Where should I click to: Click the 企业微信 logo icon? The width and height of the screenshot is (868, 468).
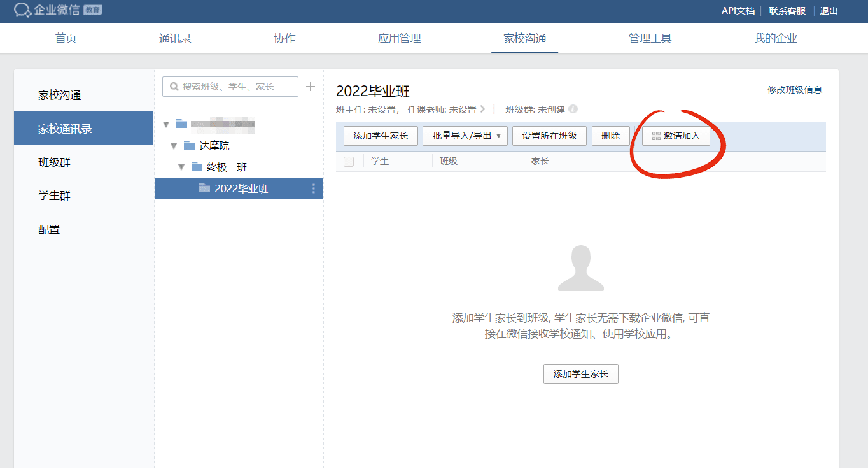(22, 10)
